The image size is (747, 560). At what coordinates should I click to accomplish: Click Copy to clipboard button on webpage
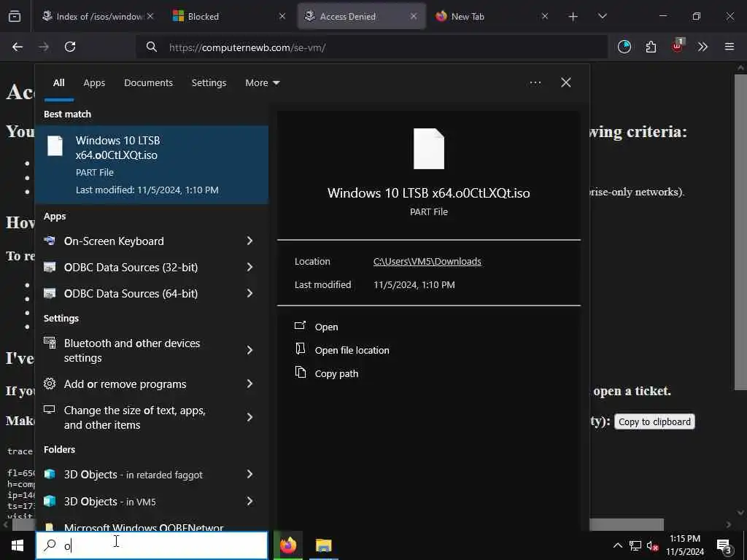[x=654, y=422]
